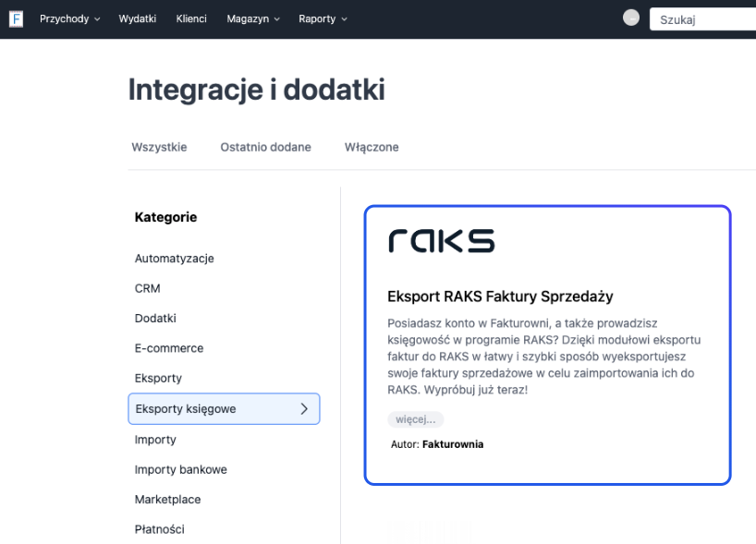The width and height of the screenshot is (756, 544).
Task: Select the E-commerce category
Action: [169, 348]
